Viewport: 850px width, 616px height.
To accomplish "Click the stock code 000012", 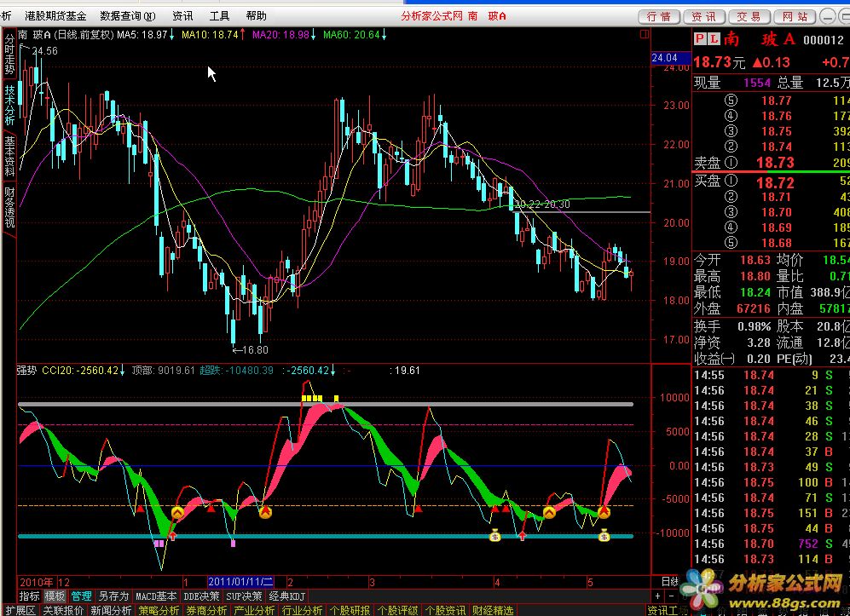I will tap(824, 40).
